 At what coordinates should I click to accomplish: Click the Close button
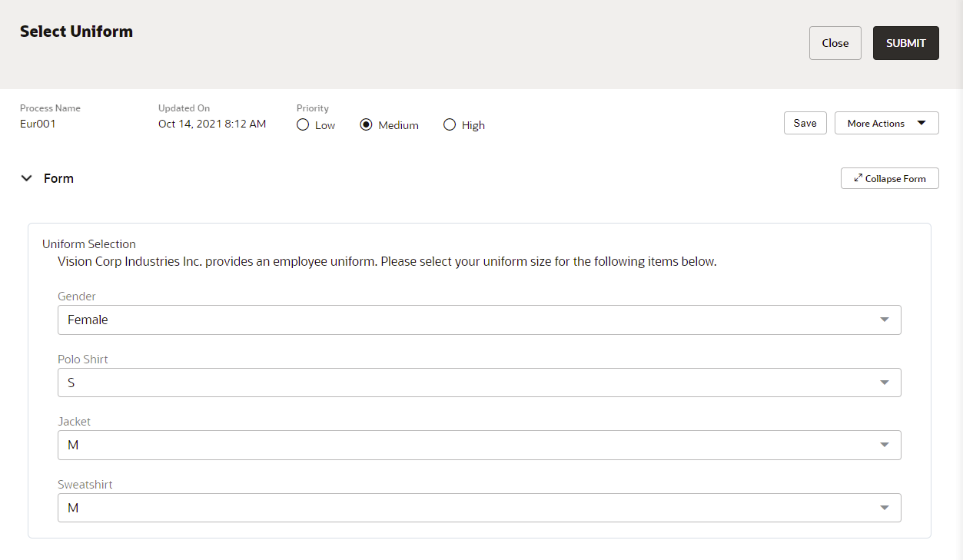coord(835,42)
